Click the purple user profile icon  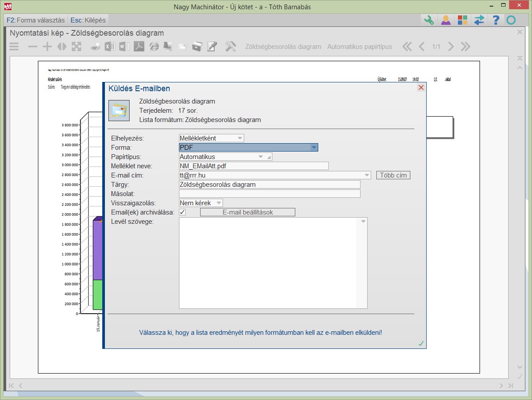pos(446,20)
